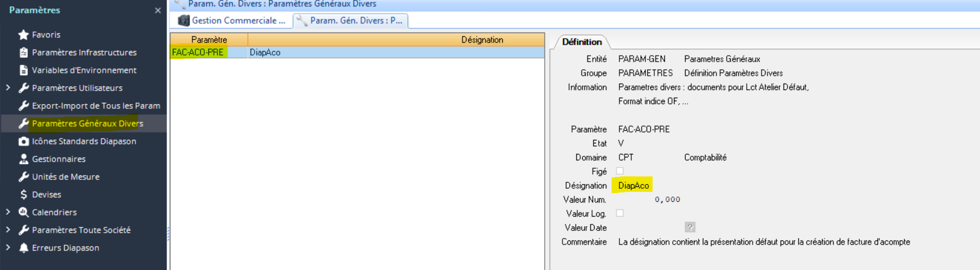Click the dollar icon for Devises

click(x=24, y=195)
